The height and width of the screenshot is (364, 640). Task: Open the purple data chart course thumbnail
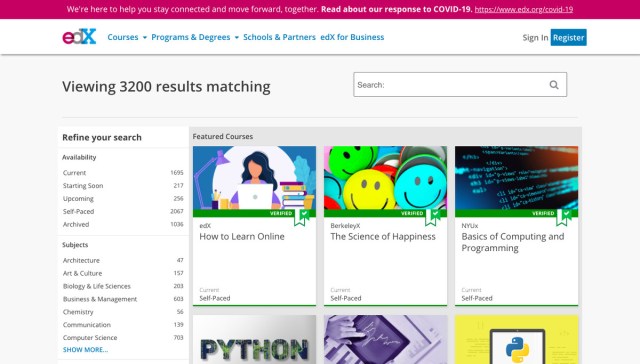385,339
